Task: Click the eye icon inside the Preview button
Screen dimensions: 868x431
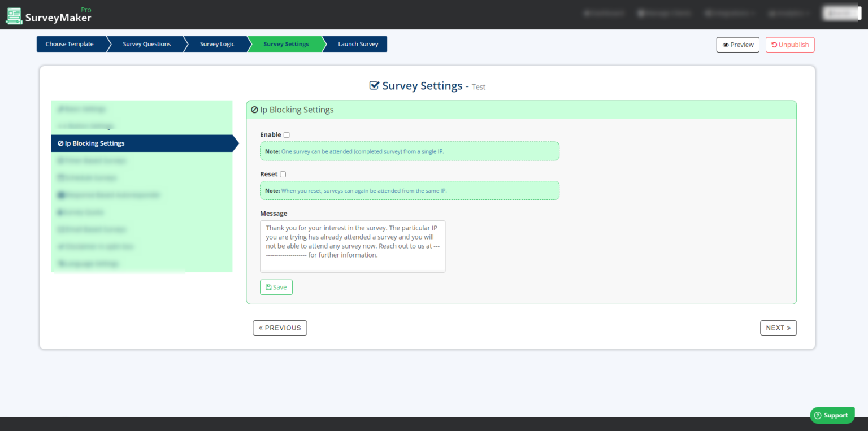Action: pyautogui.click(x=726, y=45)
